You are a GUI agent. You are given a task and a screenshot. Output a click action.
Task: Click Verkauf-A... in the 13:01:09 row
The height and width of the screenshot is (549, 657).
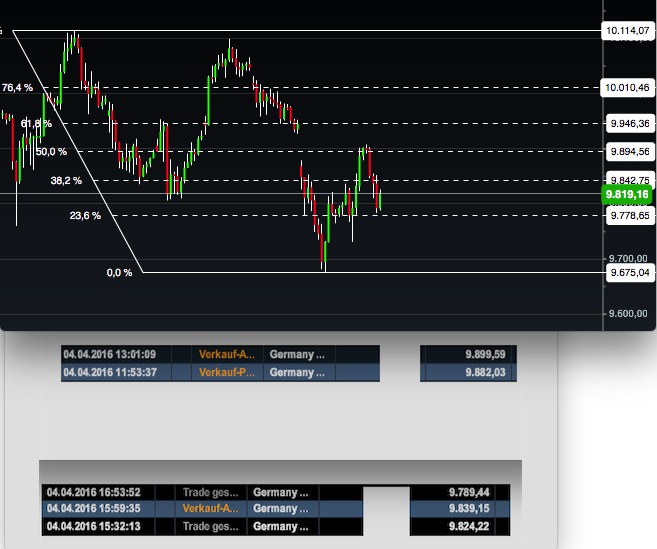(227, 355)
